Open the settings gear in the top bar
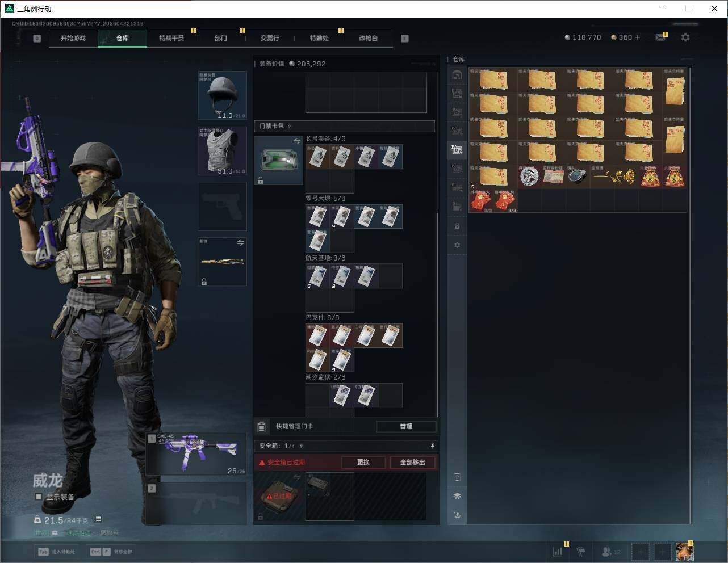The height and width of the screenshot is (563, 728). (x=685, y=37)
